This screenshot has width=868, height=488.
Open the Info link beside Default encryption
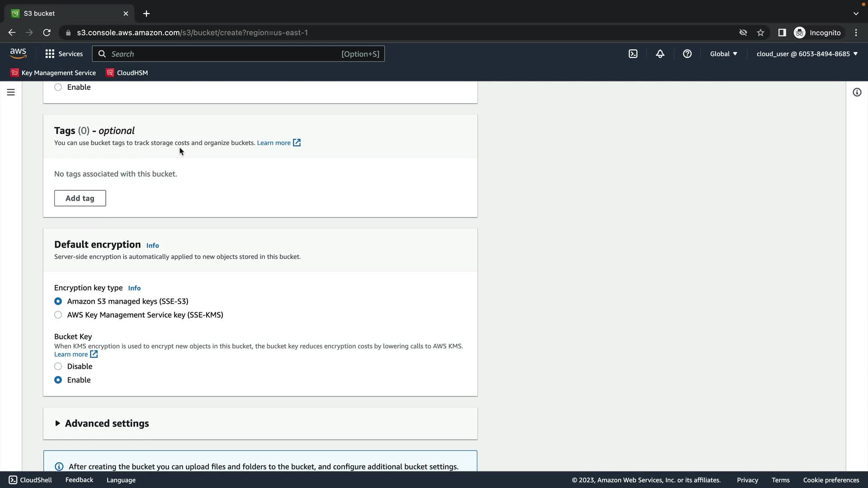tap(152, 245)
